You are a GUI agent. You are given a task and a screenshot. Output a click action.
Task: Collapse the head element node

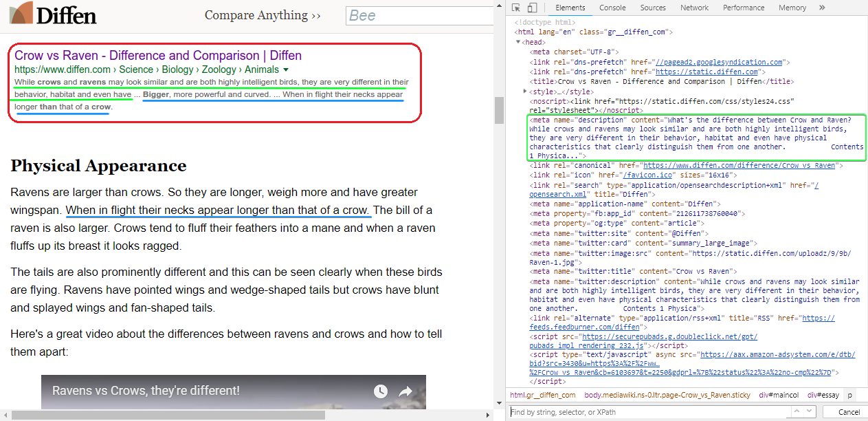pos(519,43)
